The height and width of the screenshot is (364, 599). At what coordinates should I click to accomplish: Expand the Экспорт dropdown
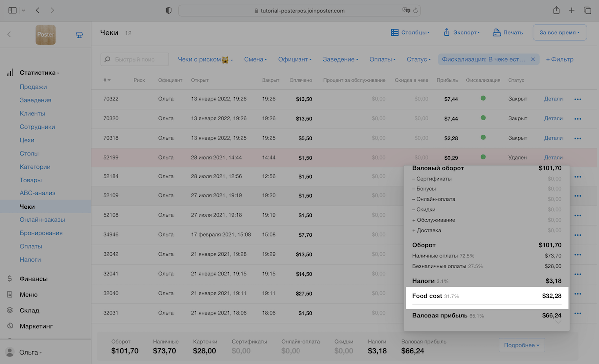461,33
